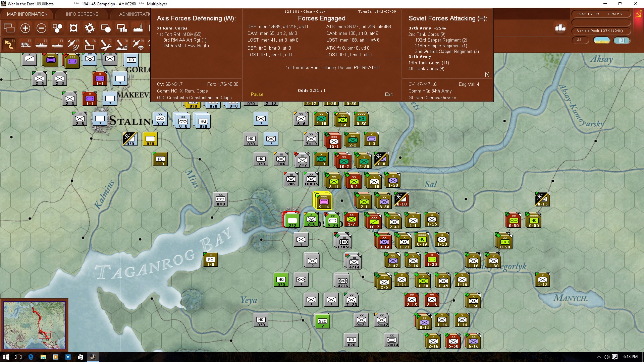Select F2 rail transport mode
The height and width of the screenshot is (362, 644).
point(25,44)
